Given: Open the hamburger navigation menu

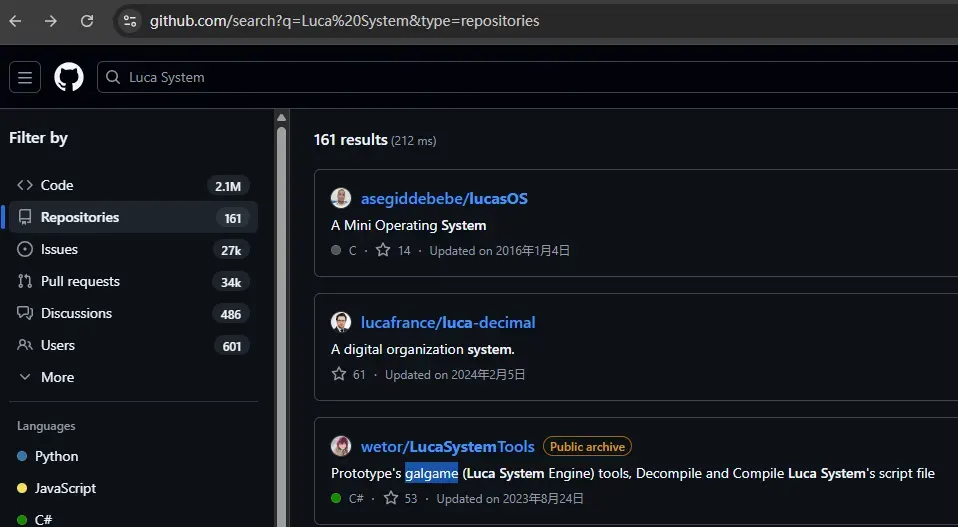Looking at the screenshot, I should [25, 78].
